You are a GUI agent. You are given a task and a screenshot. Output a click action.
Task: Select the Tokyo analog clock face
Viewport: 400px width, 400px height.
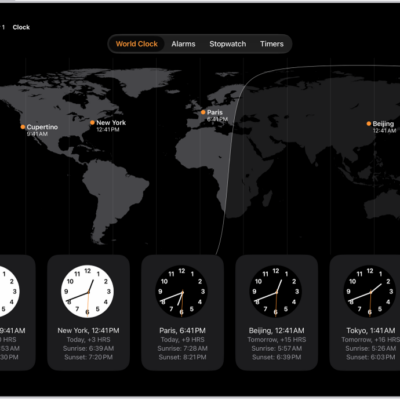(x=370, y=292)
